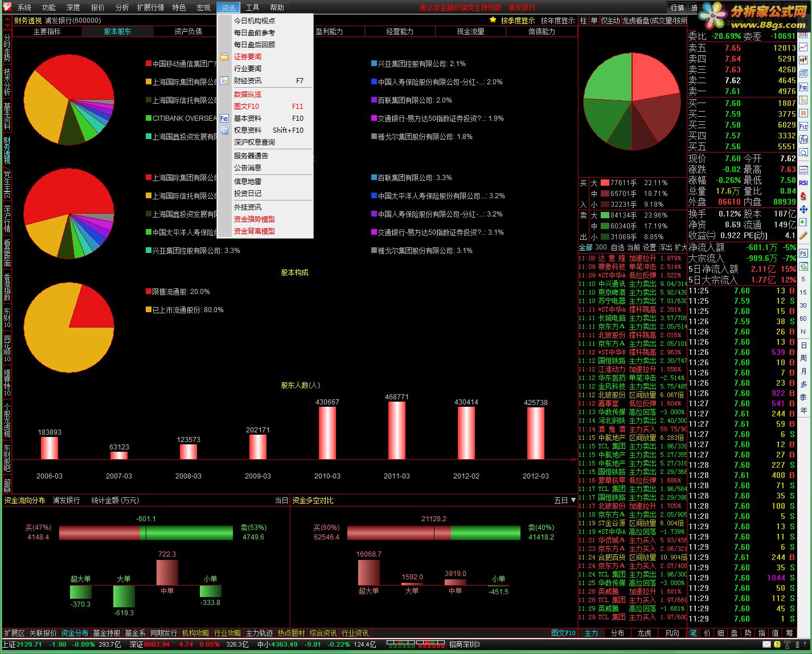Screen dimensions: 812x654
Task: Expand the 五日 dropdown arrow
Action: point(573,500)
